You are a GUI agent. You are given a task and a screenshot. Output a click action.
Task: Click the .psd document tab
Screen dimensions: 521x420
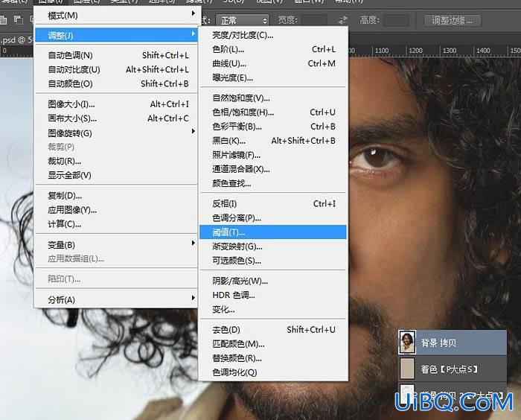coord(16,40)
